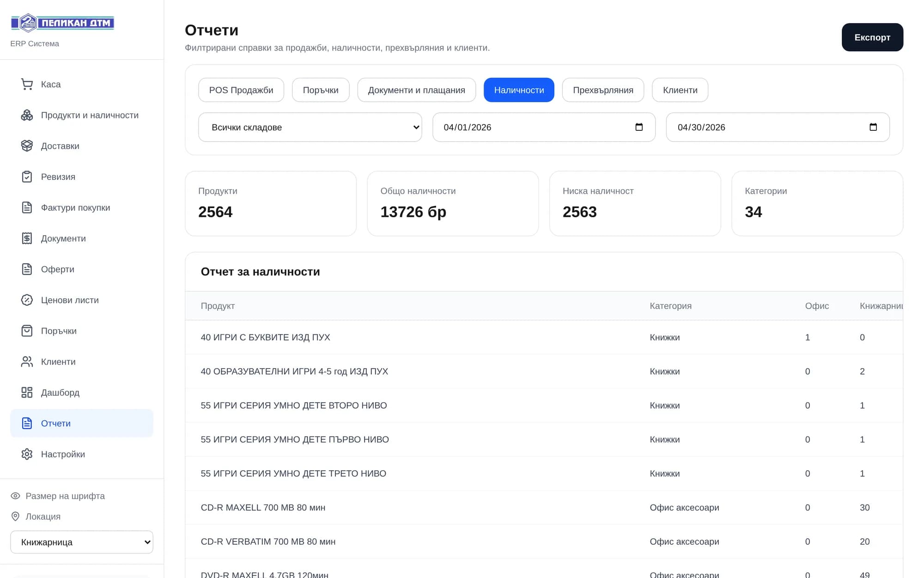Click the Категории card value 34

pyautogui.click(x=753, y=212)
